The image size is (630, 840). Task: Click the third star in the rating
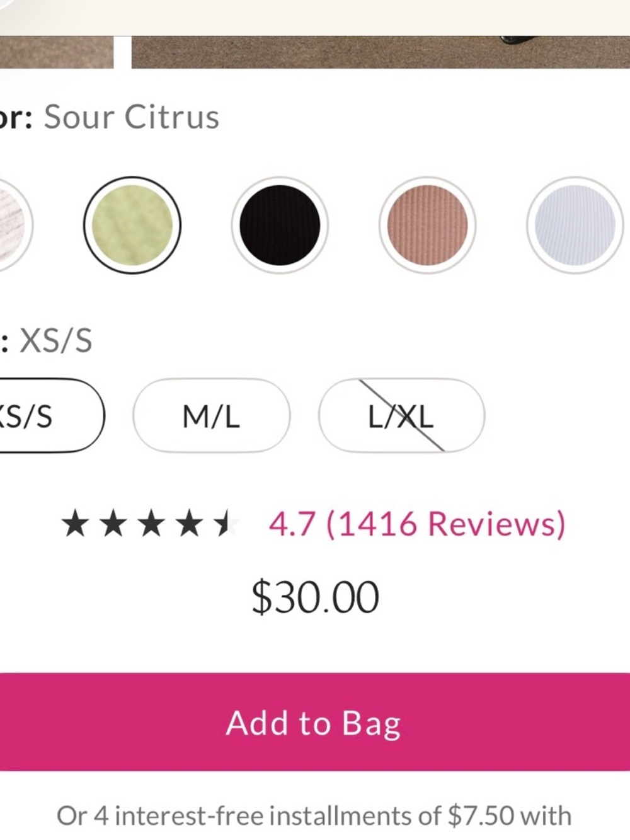click(x=151, y=524)
